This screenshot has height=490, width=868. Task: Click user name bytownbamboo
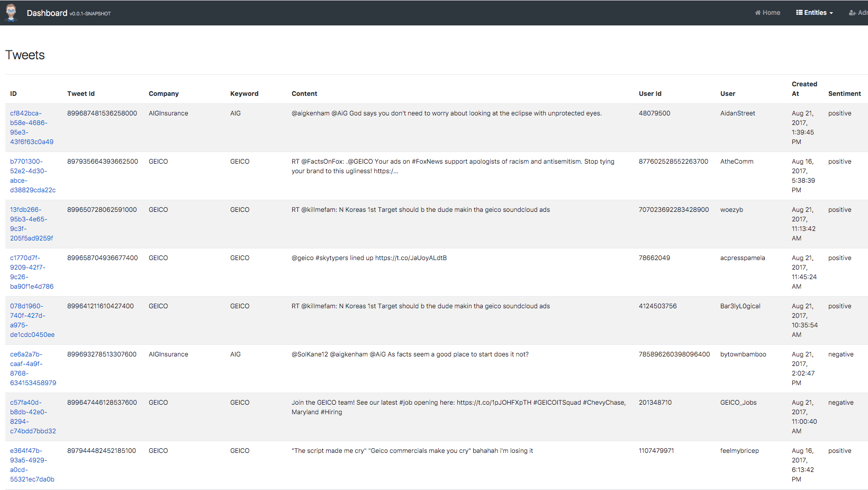coord(743,354)
